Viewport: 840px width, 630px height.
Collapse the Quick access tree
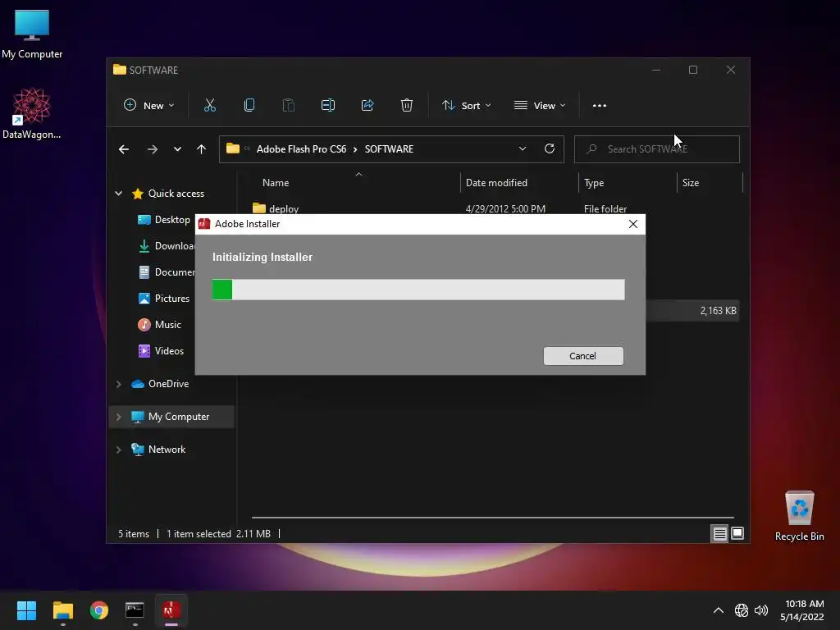pyautogui.click(x=118, y=194)
